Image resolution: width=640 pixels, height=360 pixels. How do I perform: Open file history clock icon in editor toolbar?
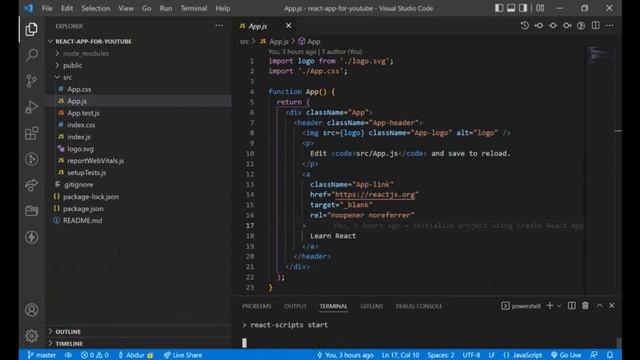point(525,26)
